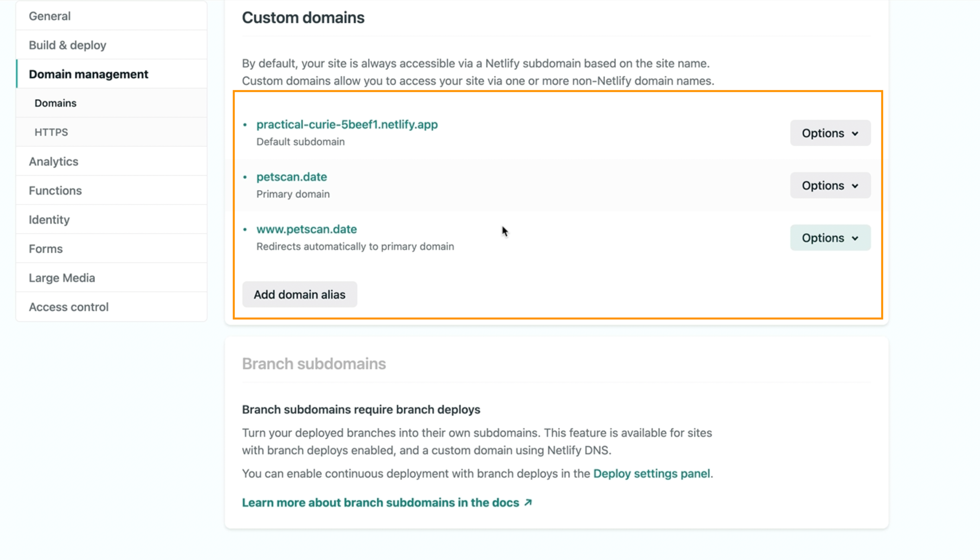
Task: Click the www.petscan.date domain link
Action: (x=306, y=229)
